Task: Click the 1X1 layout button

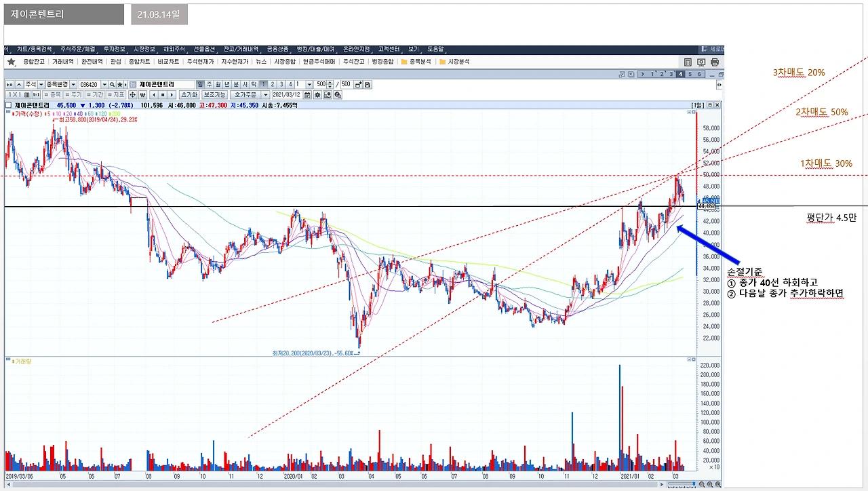Action: tap(18, 95)
